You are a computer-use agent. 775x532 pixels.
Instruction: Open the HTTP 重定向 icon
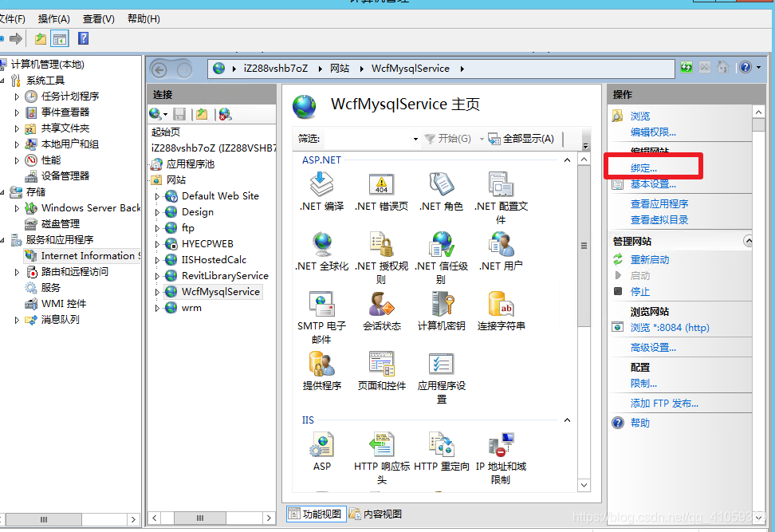442,444
